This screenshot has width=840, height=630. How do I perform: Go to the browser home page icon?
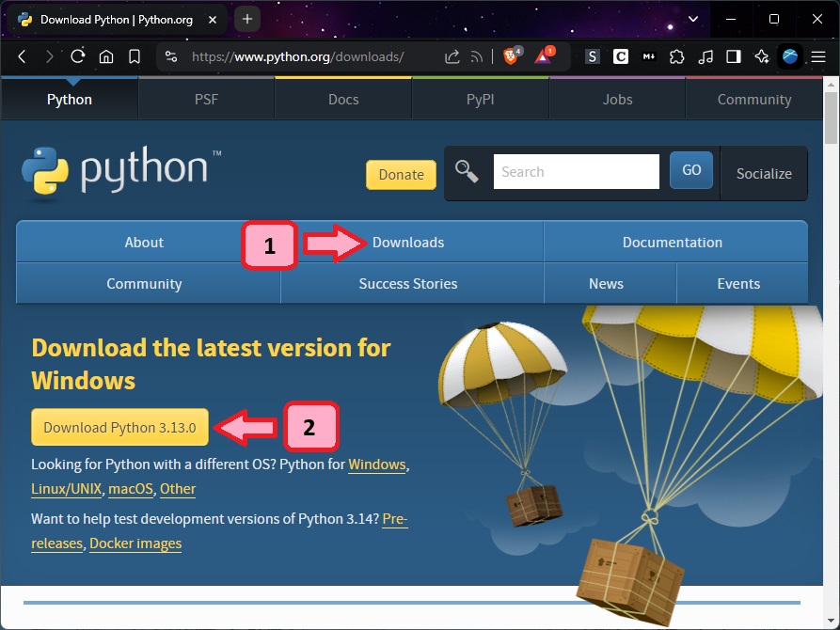pos(106,56)
